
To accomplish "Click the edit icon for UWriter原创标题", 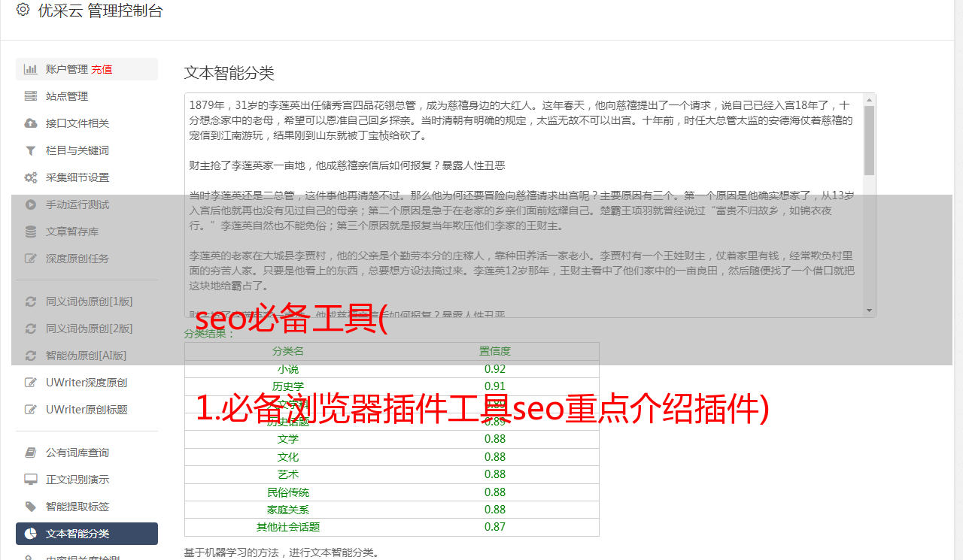I will 31,410.
